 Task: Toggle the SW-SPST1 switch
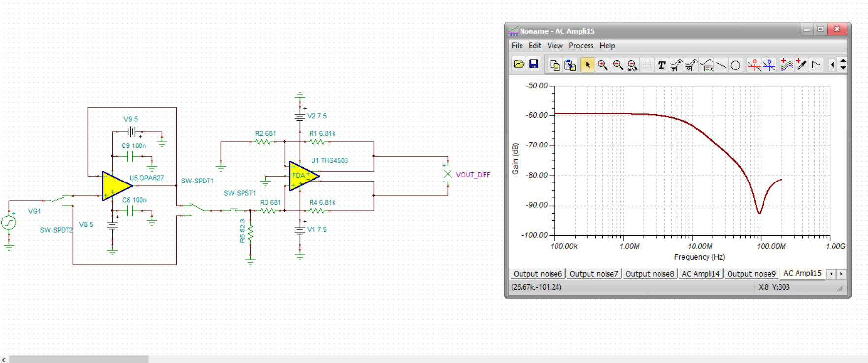(234, 210)
